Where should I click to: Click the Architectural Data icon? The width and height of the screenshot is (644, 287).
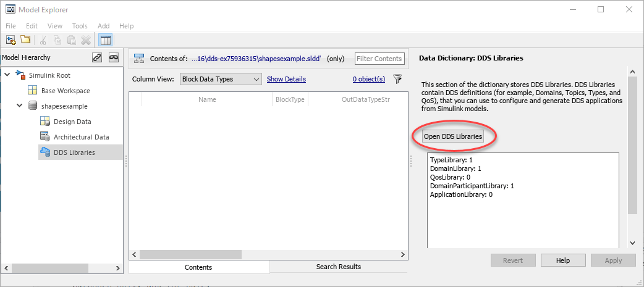(44, 136)
